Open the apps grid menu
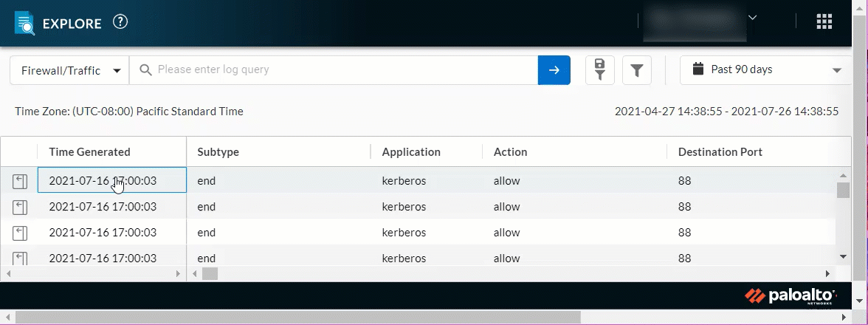Image resolution: width=868 pixels, height=325 pixels. [x=824, y=22]
